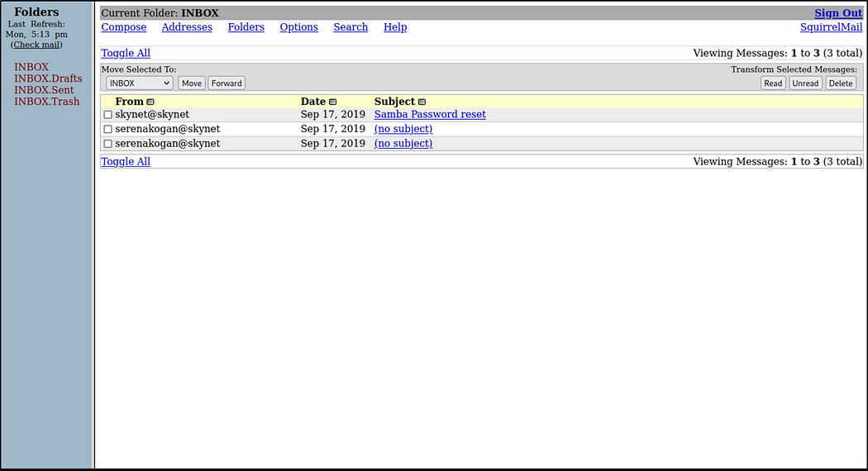Click Check mail in the folders panel
Image resolution: width=868 pixels, height=471 pixels.
[36, 45]
